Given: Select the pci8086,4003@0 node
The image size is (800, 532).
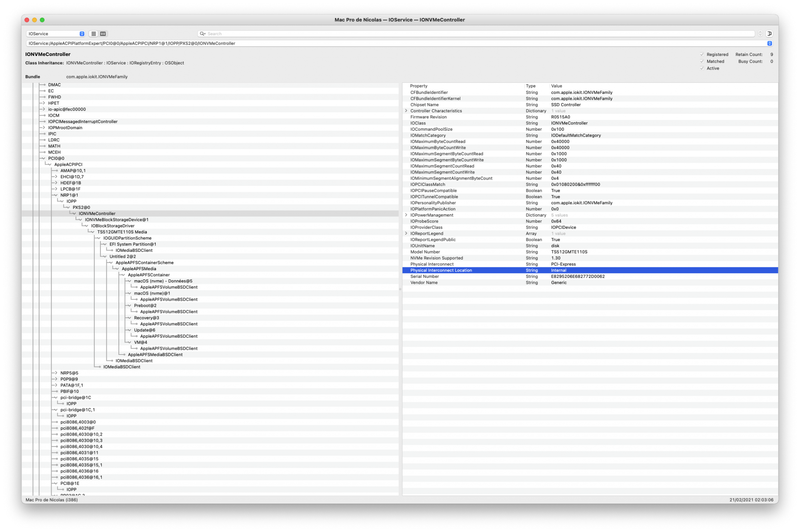Looking at the screenshot, I should 78,422.
